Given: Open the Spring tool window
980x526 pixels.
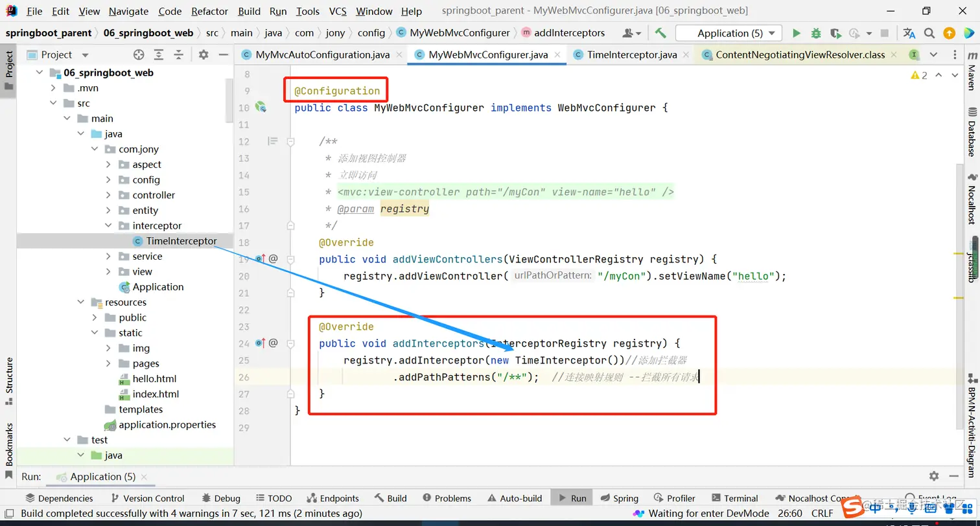Looking at the screenshot, I should 619,498.
